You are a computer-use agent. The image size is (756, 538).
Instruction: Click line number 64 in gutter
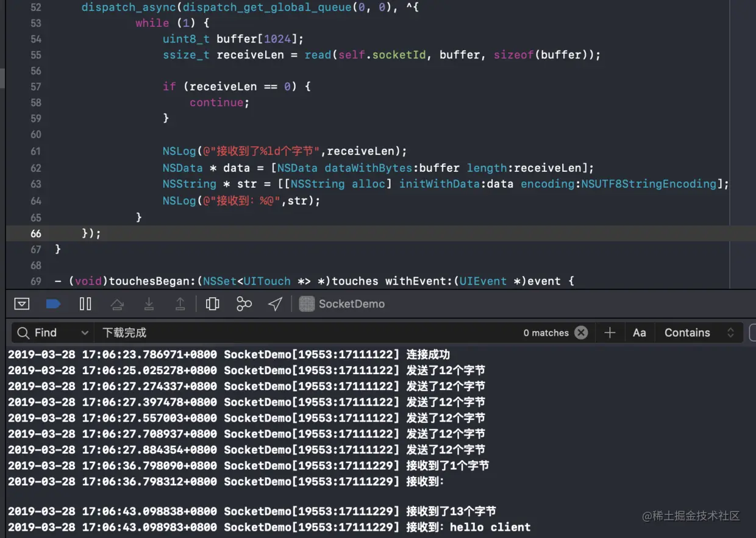[x=36, y=200]
